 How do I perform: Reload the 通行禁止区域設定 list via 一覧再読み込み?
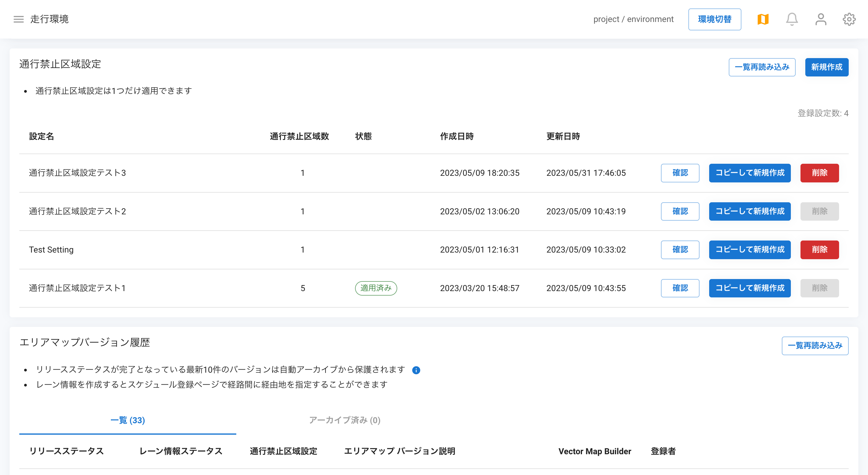pyautogui.click(x=762, y=67)
